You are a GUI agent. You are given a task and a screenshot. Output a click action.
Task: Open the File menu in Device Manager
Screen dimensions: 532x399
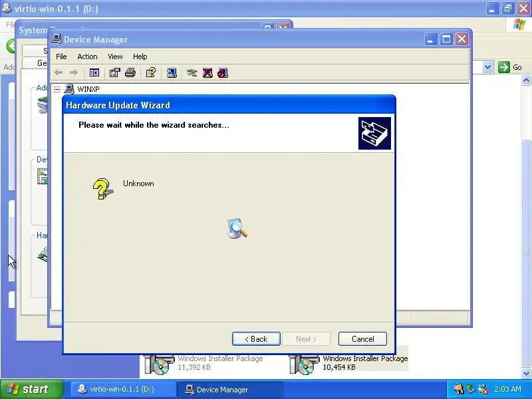click(61, 57)
